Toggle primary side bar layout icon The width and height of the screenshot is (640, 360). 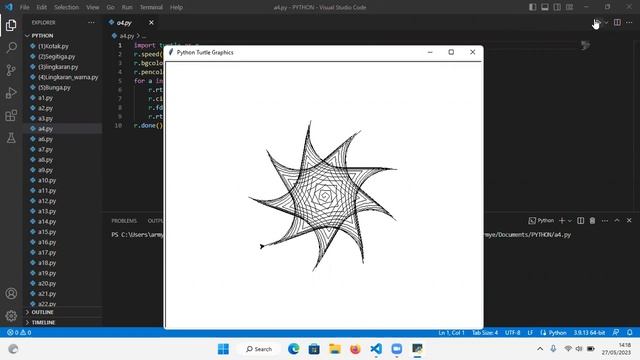(532, 7)
